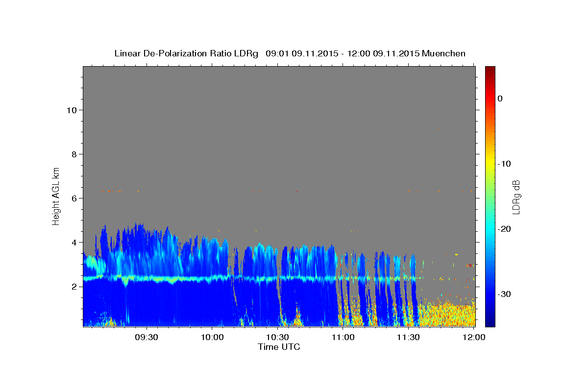Click the 11:30 time tick label
This screenshot has height=392, width=588.
(x=408, y=337)
